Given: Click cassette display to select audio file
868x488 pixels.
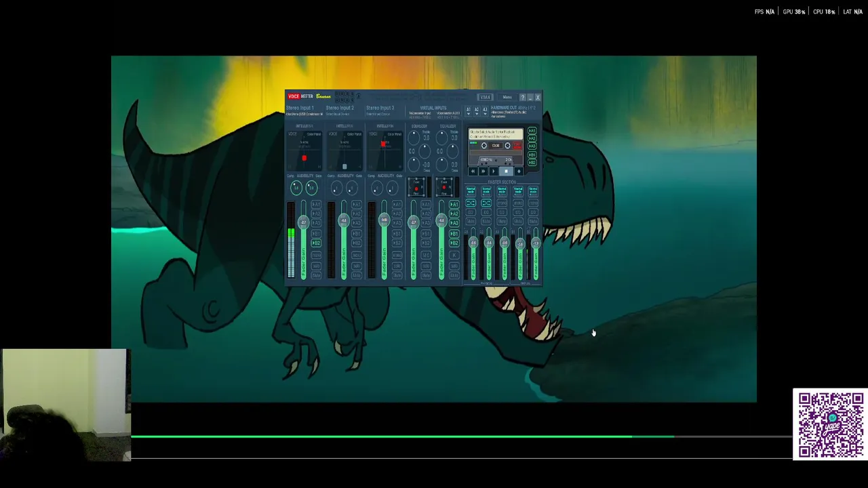Looking at the screenshot, I should click(496, 134).
